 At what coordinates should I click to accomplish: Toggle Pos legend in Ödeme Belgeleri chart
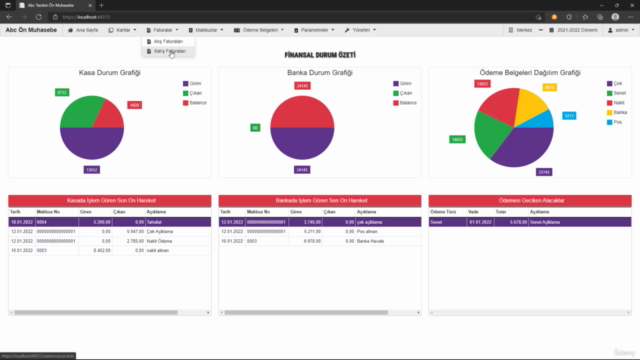(x=614, y=122)
